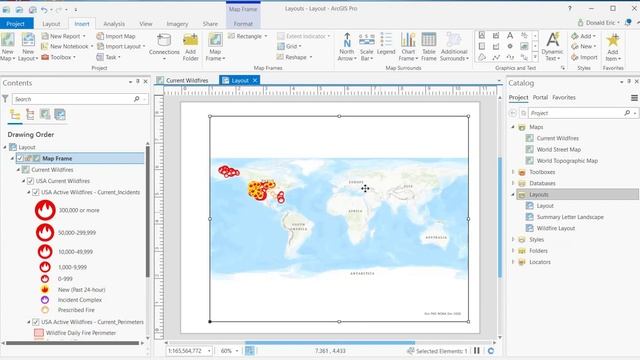This screenshot has width=640, height=360.
Task: Click the Undo icon
Action: tap(44, 9)
